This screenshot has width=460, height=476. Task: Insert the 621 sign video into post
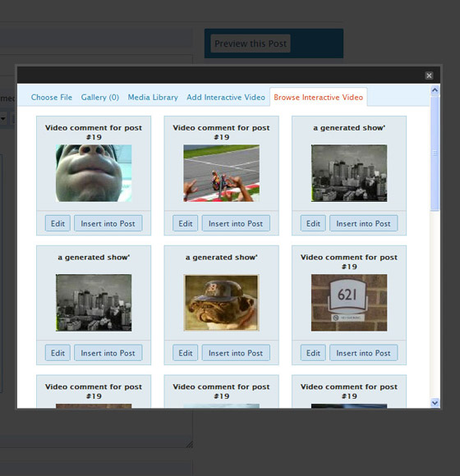[x=363, y=353]
